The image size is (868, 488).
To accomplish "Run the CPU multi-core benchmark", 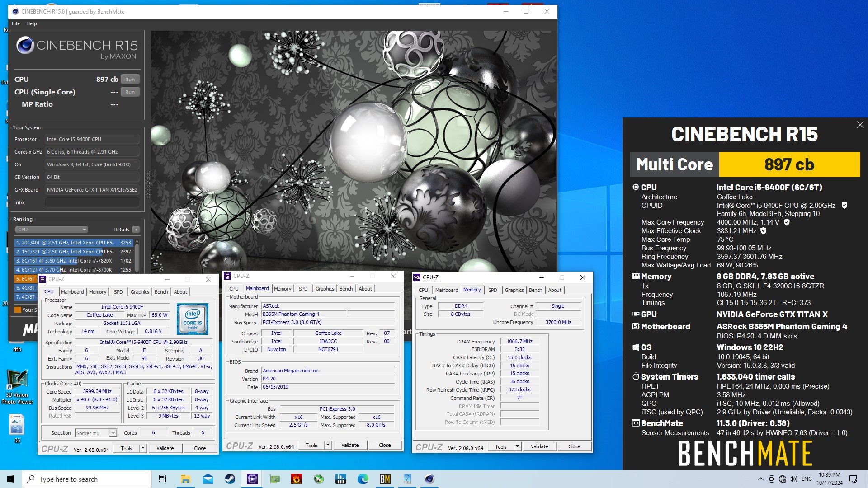I will click(x=130, y=80).
